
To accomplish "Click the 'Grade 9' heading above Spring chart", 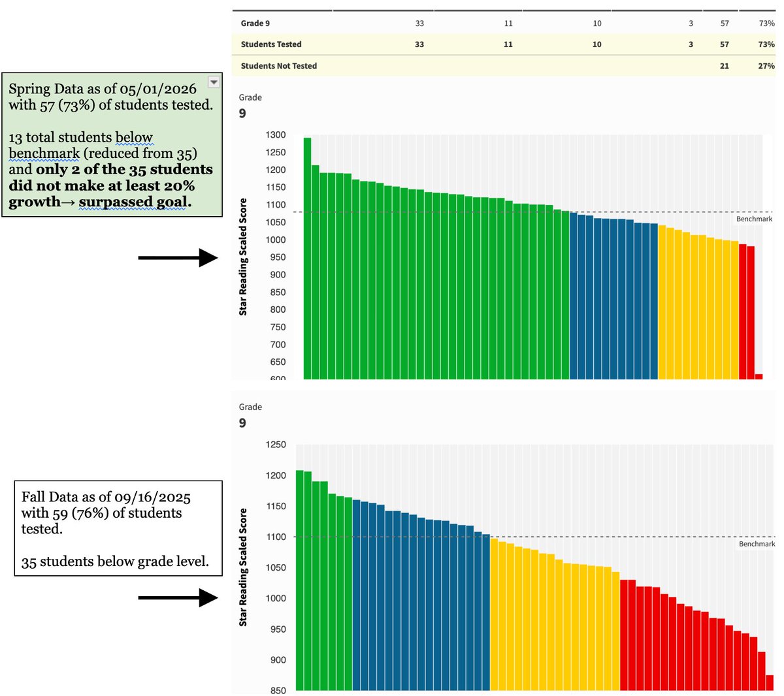I will pyautogui.click(x=250, y=106).
